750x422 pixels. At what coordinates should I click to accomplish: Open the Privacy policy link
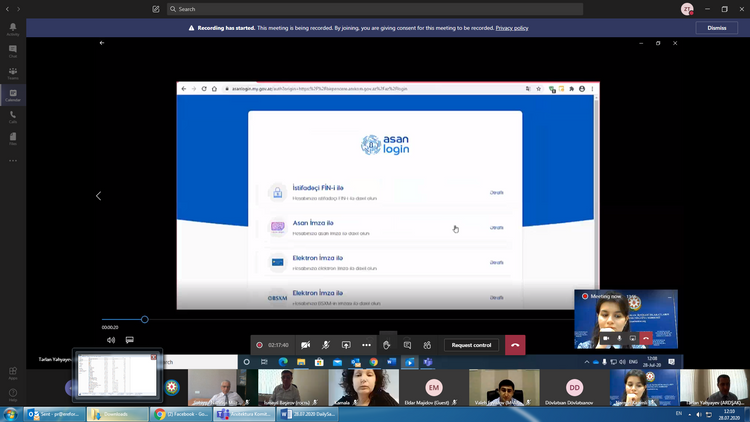point(512,28)
